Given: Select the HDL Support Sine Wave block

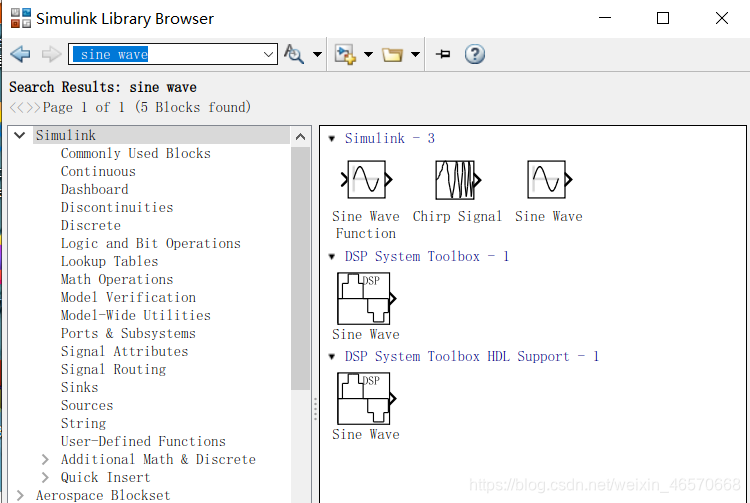Looking at the screenshot, I should tap(366, 406).
